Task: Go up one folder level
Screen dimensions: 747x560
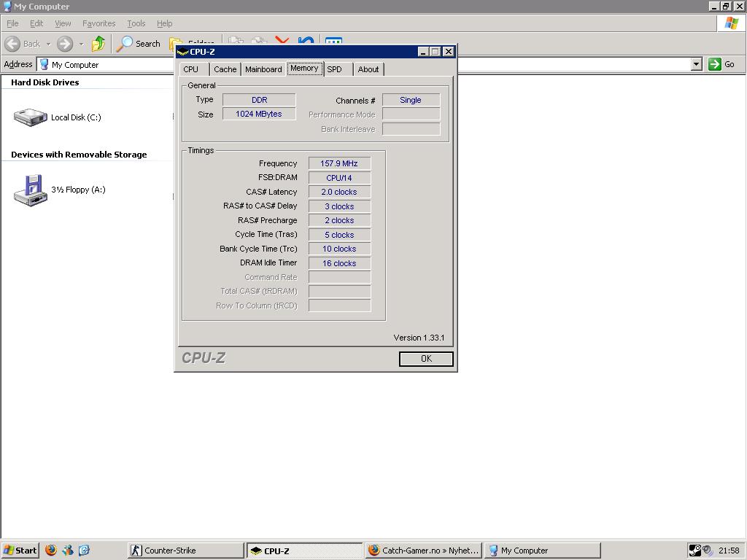Action: [x=98, y=44]
